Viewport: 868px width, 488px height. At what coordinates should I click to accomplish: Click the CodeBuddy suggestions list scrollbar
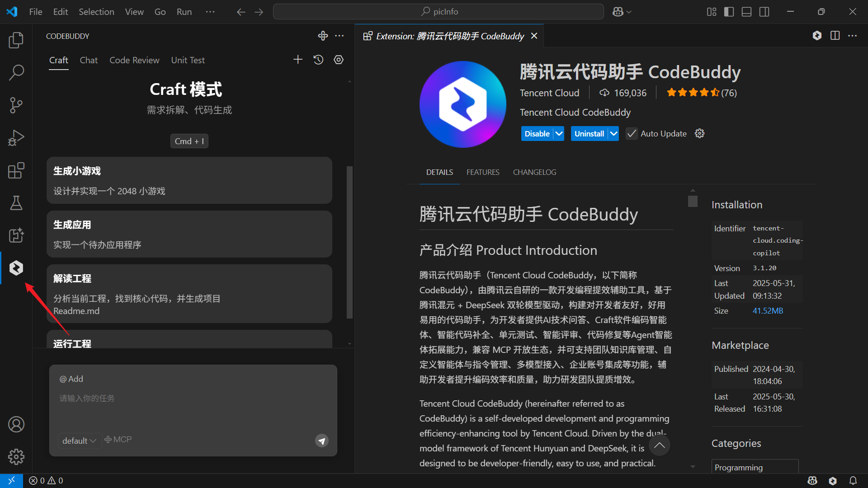point(349,242)
